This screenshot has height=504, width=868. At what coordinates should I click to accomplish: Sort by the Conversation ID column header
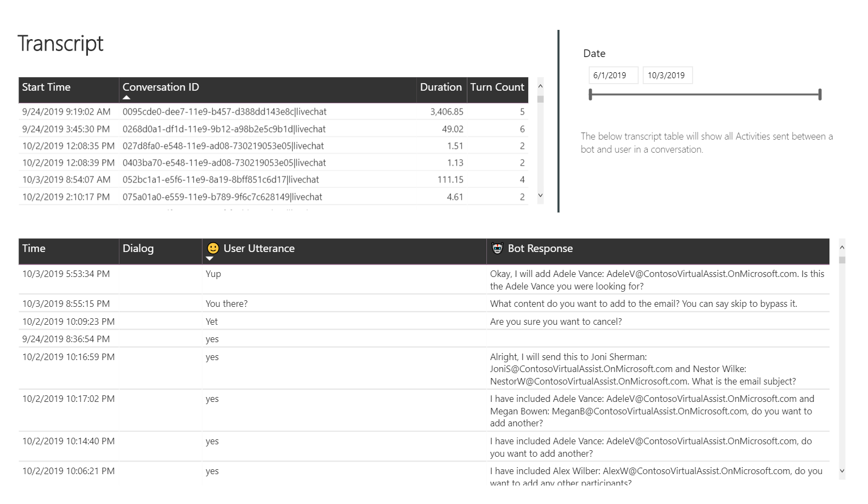tap(268, 90)
